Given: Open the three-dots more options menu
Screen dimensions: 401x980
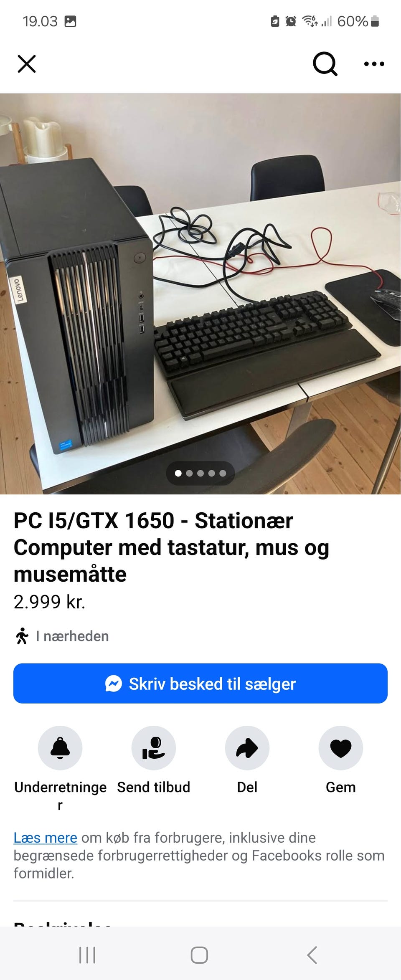Looking at the screenshot, I should 374,64.
